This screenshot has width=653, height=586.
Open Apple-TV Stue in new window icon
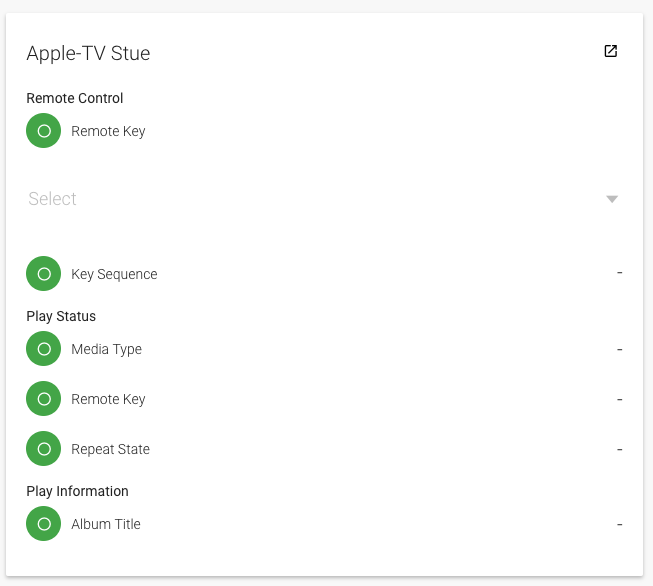(x=610, y=52)
